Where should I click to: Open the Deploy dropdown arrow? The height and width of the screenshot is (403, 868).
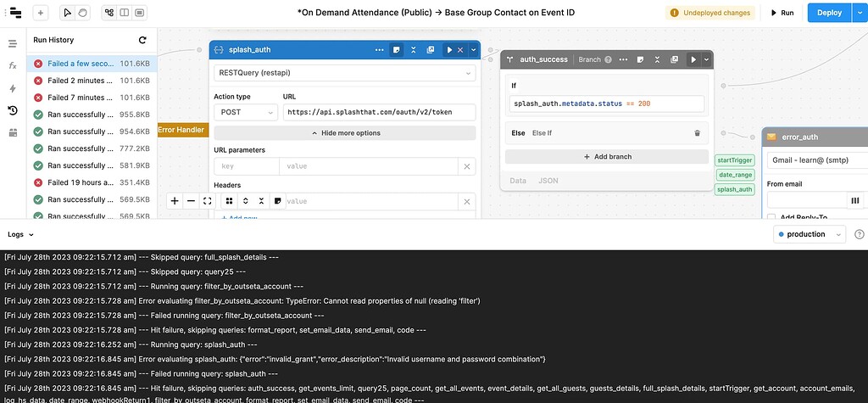(860, 13)
